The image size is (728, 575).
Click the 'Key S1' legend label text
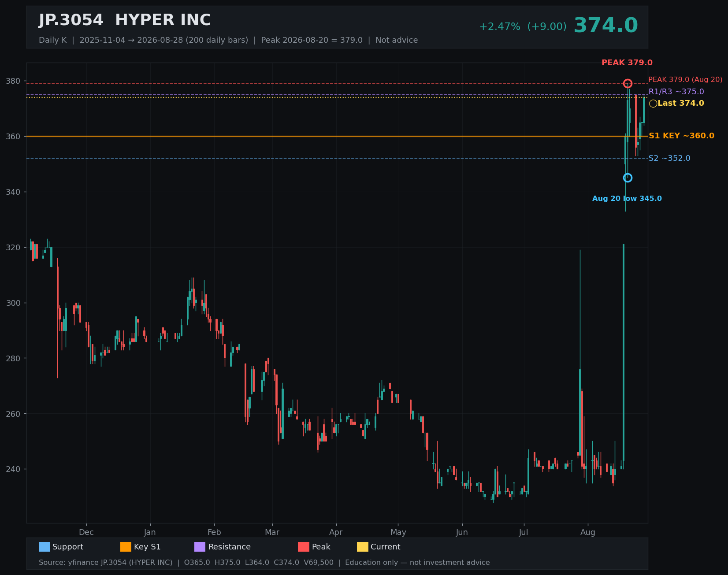click(x=147, y=547)
